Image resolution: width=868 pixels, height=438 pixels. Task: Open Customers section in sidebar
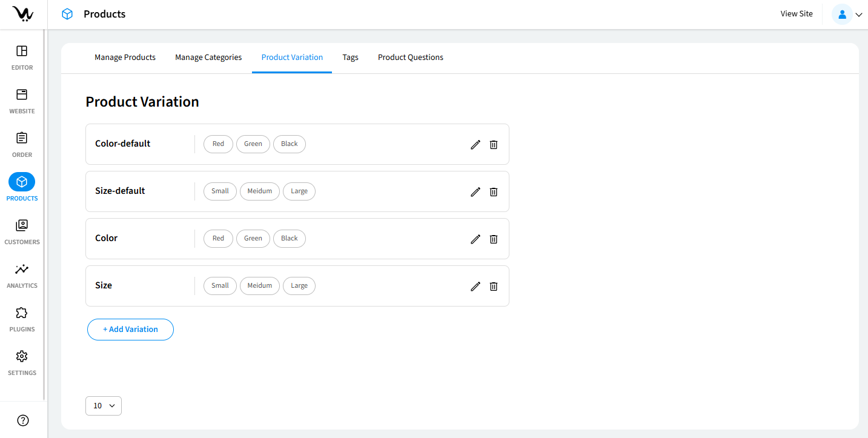(22, 226)
